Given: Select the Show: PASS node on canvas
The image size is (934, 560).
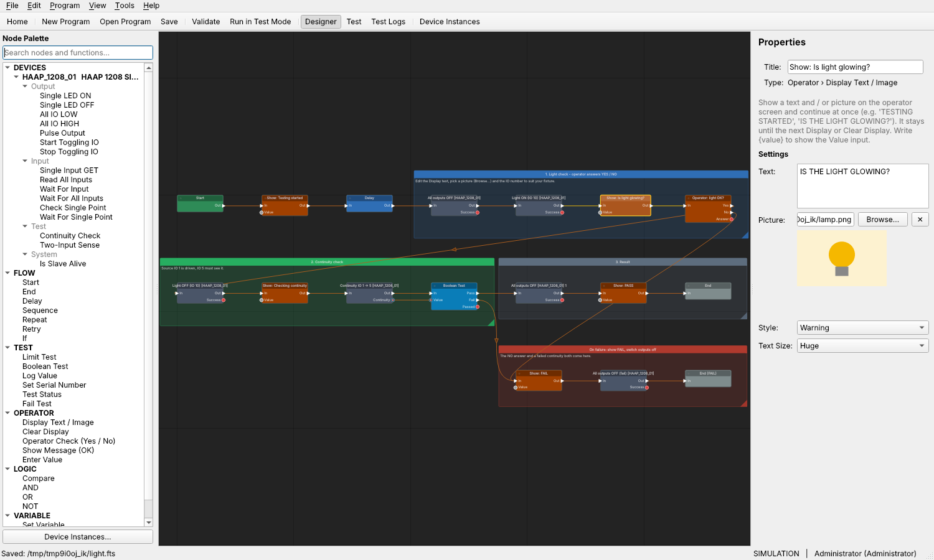Looking at the screenshot, I should [x=623, y=293].
